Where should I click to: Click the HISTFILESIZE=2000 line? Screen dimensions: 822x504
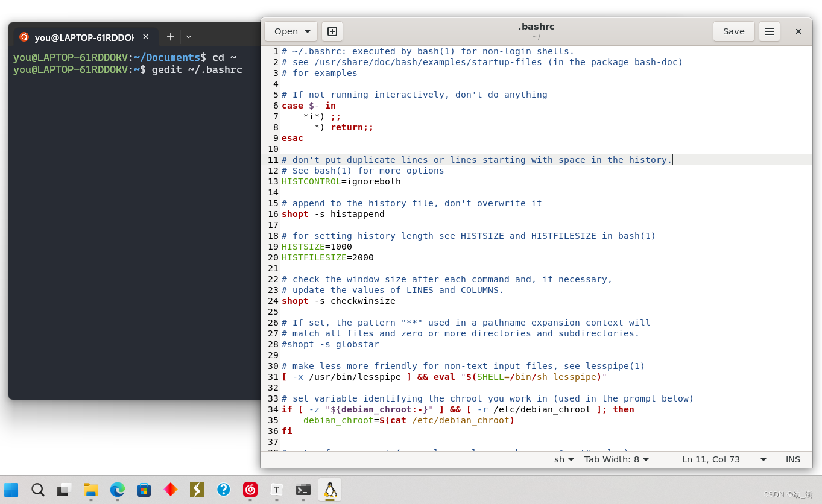tap(327, 257)
